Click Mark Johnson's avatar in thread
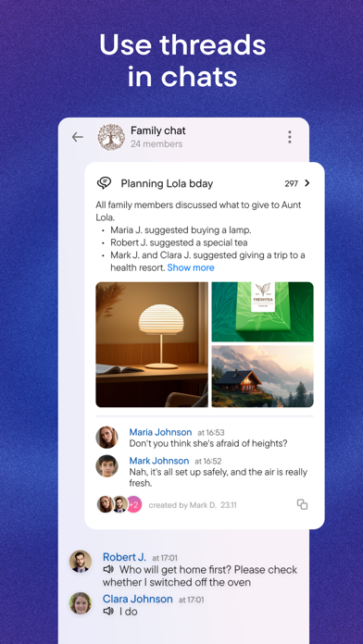 (x=106, y=466)
